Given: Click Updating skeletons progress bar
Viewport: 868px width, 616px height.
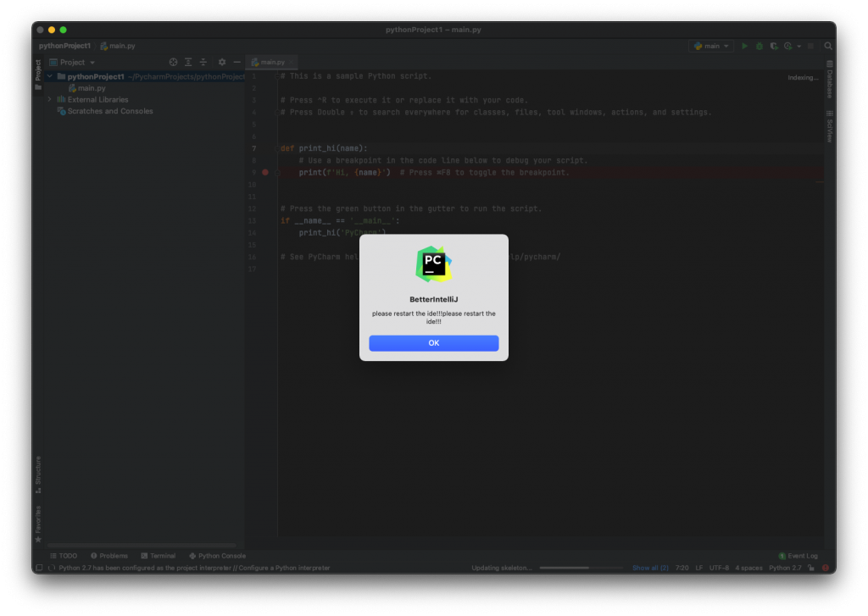Looking at the screenshot, I should [581, 568].
